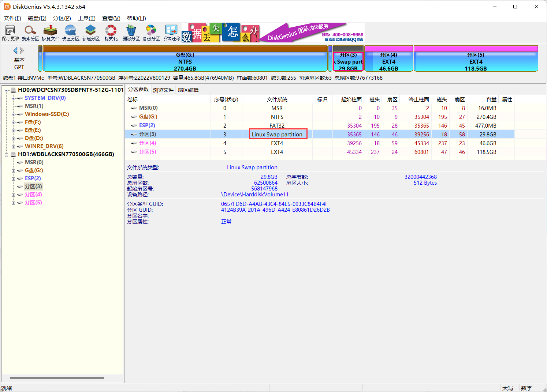Select the ESP(2) row in partition table
547x392 pixels.
coord(320,126)
